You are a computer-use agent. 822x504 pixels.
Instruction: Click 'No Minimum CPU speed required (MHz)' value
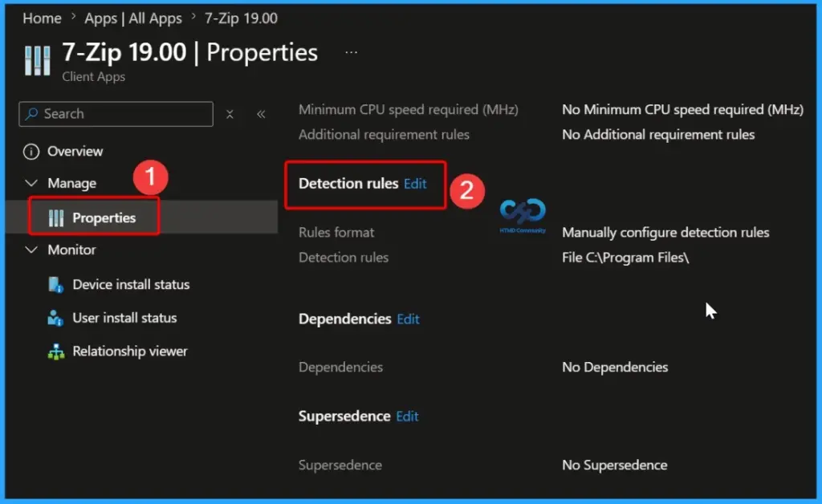(x=682, y=109)
